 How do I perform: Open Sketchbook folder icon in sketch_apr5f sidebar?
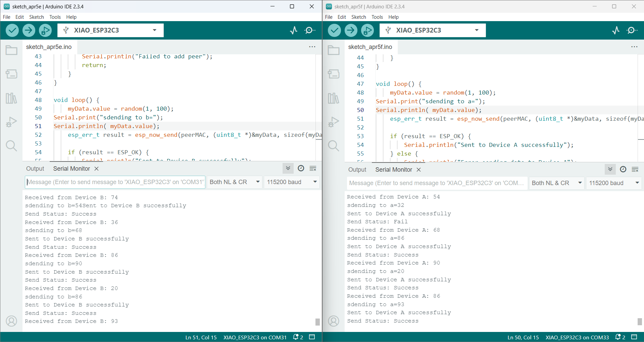coord(334,50)
